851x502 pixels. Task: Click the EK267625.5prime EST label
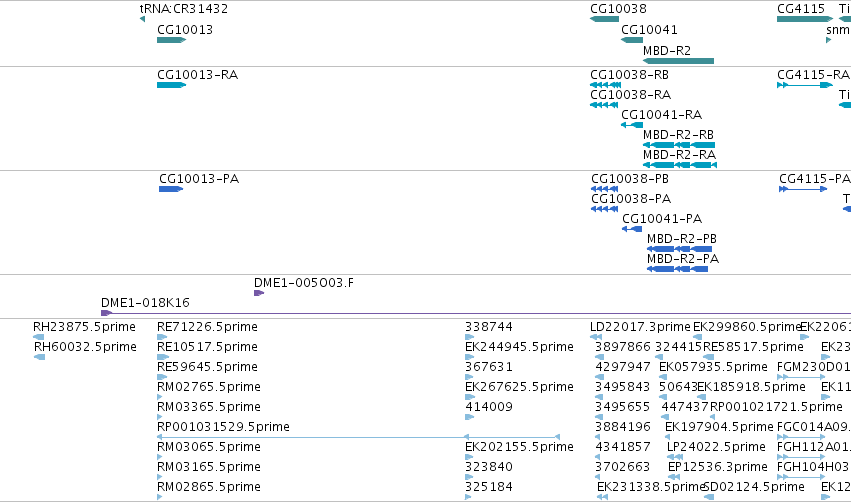pos(519,387)
